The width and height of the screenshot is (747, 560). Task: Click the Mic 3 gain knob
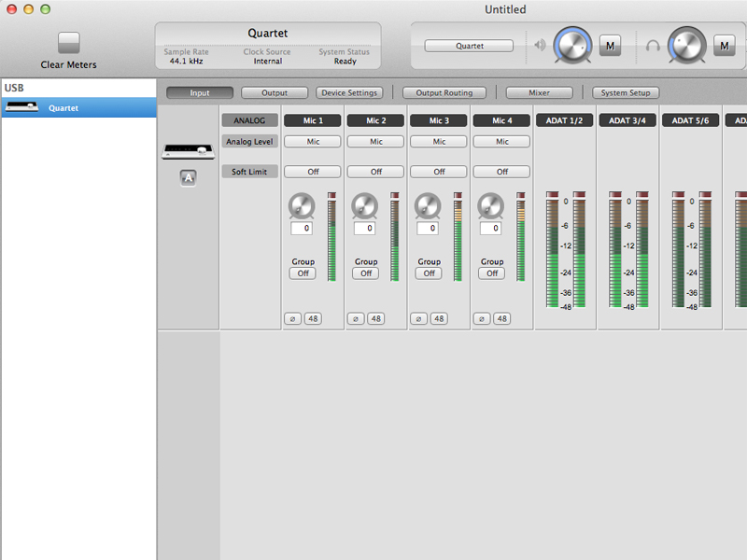(x=428, y=206)
